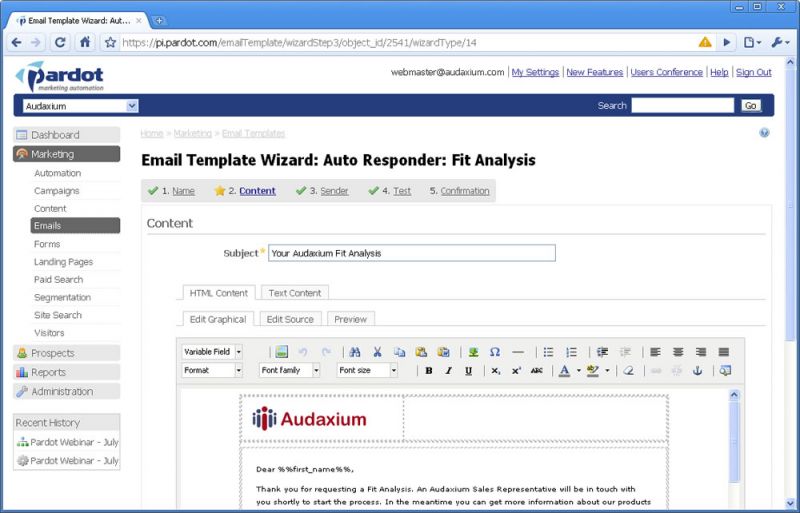
Task: Open the Audaxium account selector dropdown
Action: (81, 106)
